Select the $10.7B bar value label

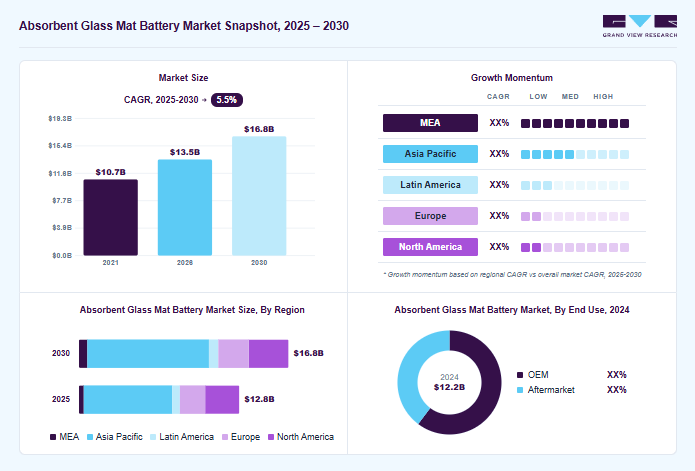110,172
